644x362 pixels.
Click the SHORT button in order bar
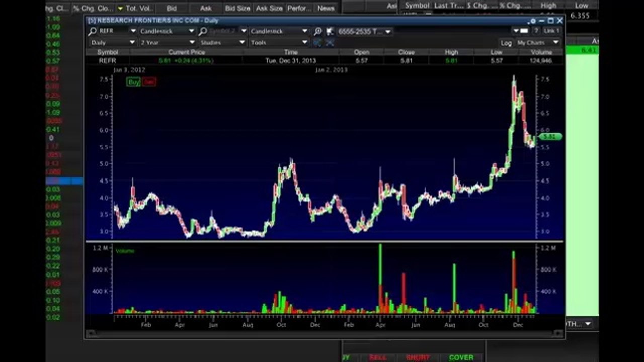[418, 357]
